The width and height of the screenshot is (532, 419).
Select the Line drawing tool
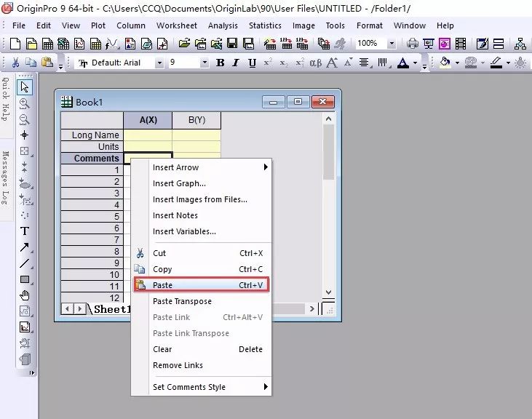(25, 263)
